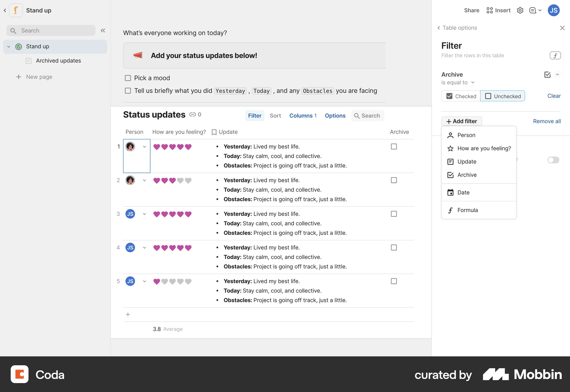Screen dimensions: 570x392
Task: Check the Pick a mood checkbox
Action: click(x=128, y=78)
